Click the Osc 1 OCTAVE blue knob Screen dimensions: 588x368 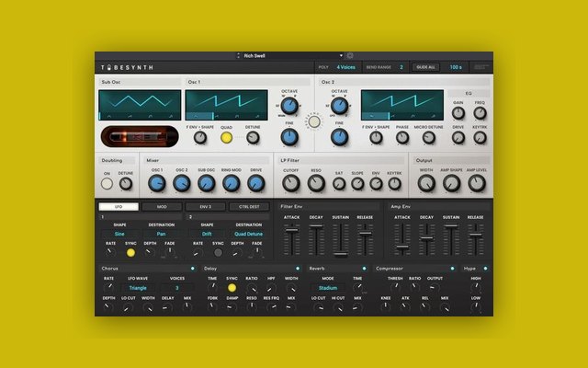pyautogui.click(x=289, y=107)
